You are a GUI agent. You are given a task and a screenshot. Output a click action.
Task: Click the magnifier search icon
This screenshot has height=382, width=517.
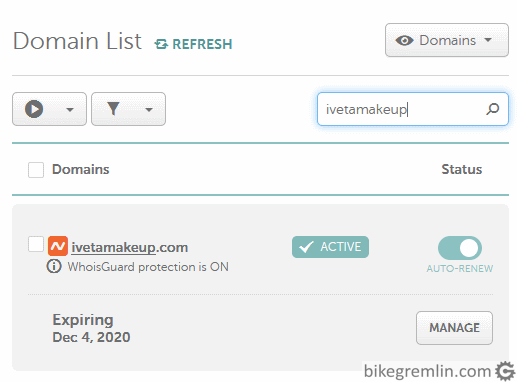492,109
